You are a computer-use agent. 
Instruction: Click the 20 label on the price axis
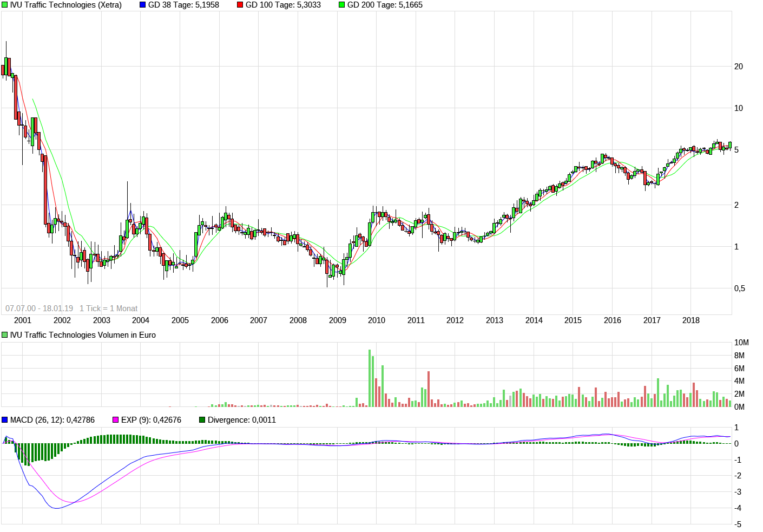739,67
